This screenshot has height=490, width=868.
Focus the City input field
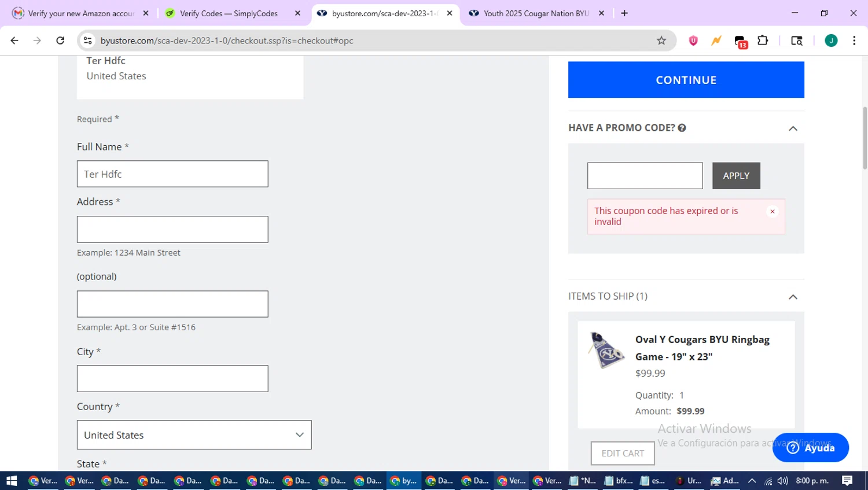pyautogui.click(x=172, y=379)
